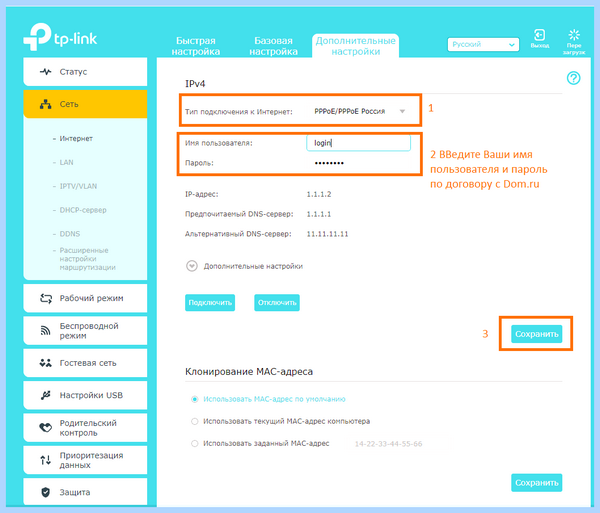The image size is (600, 513).
Task: Click the tp-link logo
Action: [x=60, y=37]
